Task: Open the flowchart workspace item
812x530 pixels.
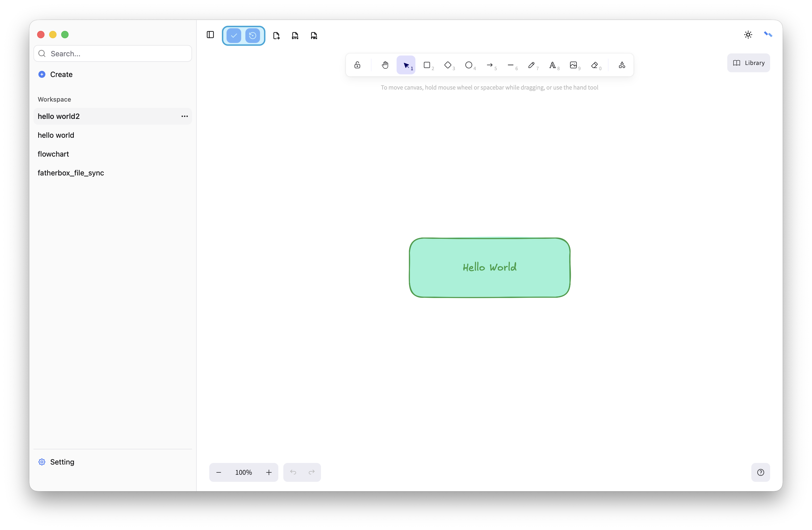Action: click(53, 154)
